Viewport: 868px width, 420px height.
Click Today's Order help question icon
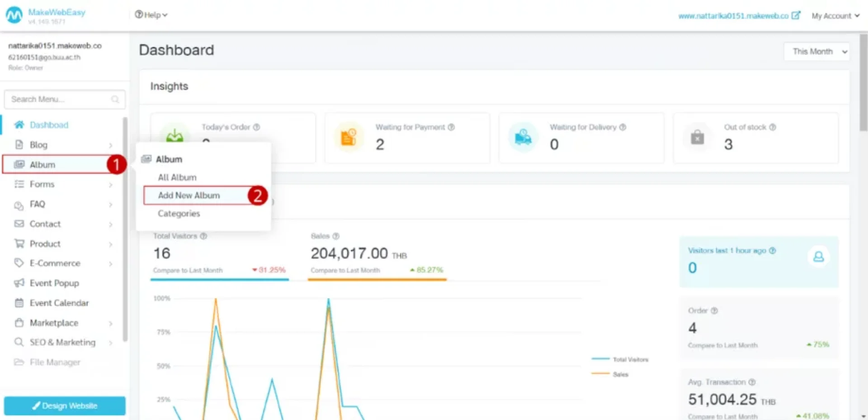256,127
